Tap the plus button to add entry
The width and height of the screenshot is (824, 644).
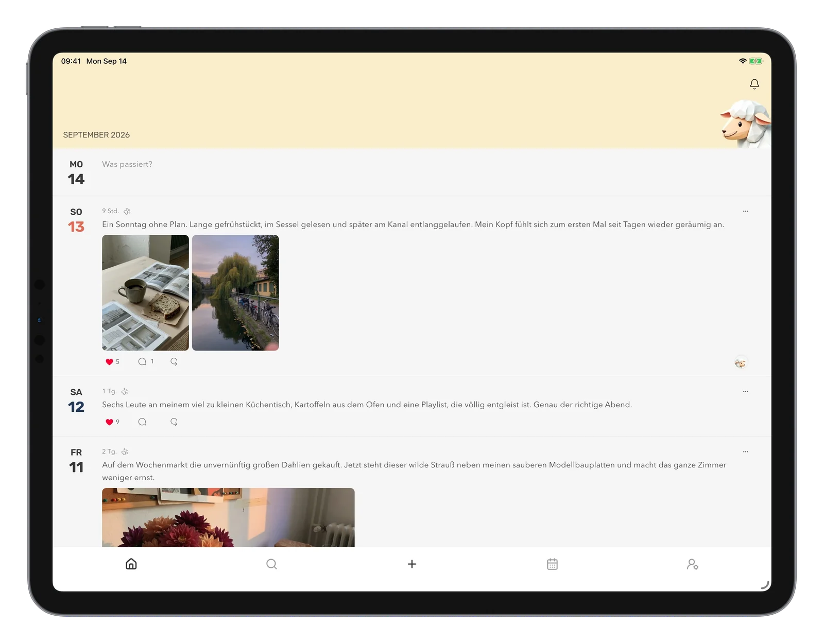[412, 564]
